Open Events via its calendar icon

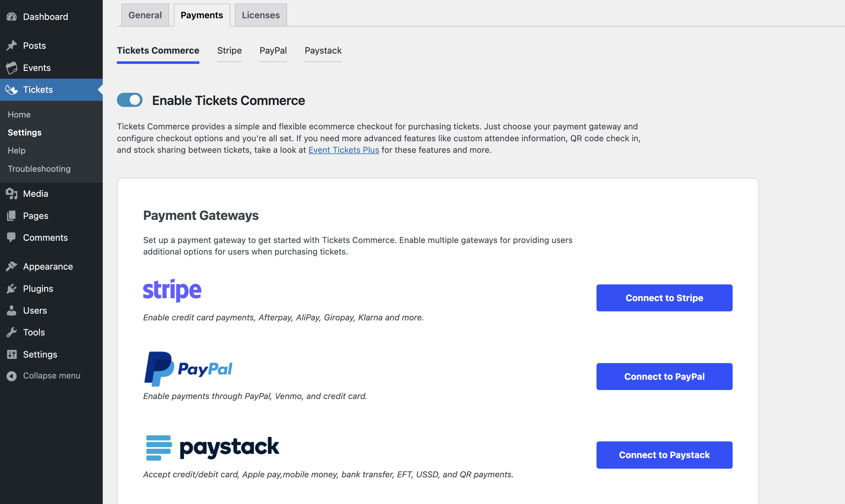point(12,68)
